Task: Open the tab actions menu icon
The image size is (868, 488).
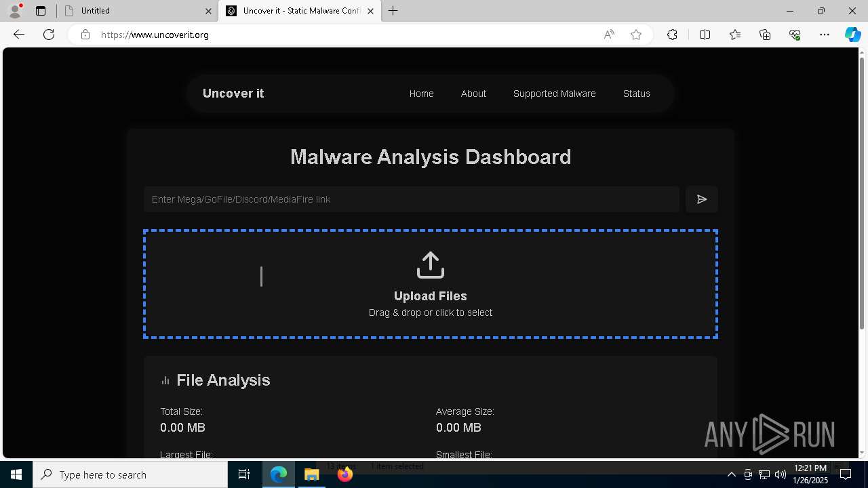Action: click(x=41, y=11)
